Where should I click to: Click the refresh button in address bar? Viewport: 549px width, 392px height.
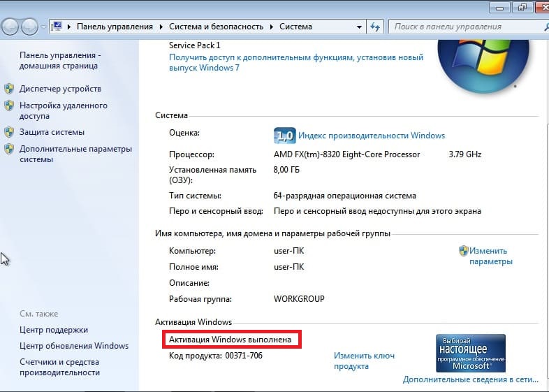coord(375,27)
